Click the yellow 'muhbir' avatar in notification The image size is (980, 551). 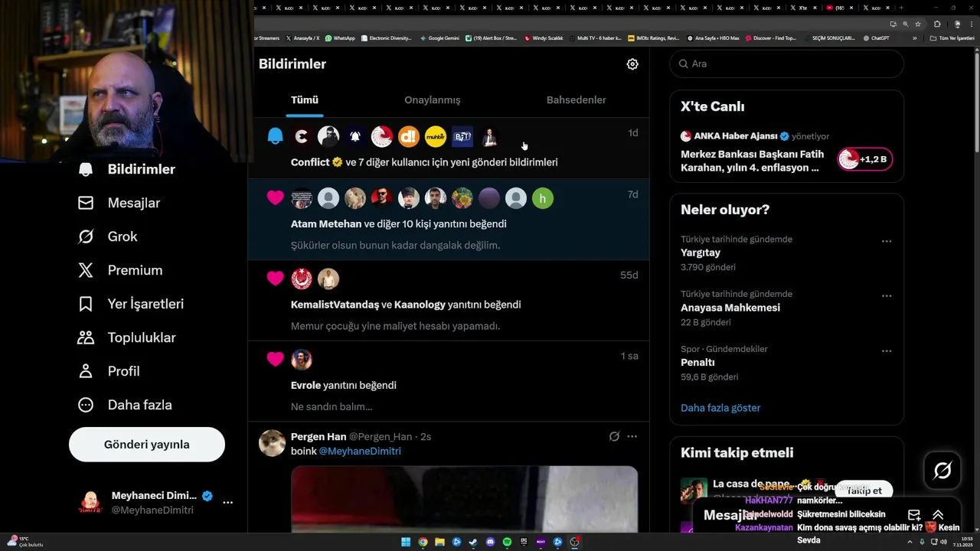click(x=436, y=136)
